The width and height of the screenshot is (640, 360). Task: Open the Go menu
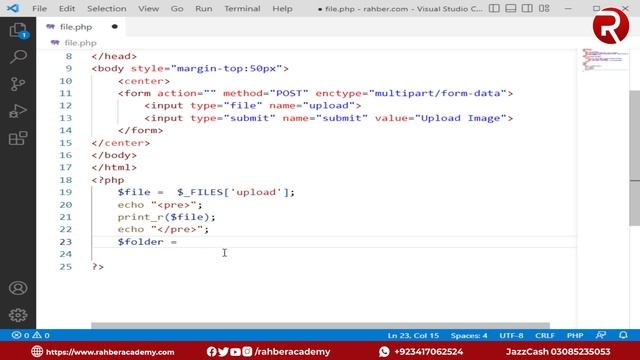point(177,9)
